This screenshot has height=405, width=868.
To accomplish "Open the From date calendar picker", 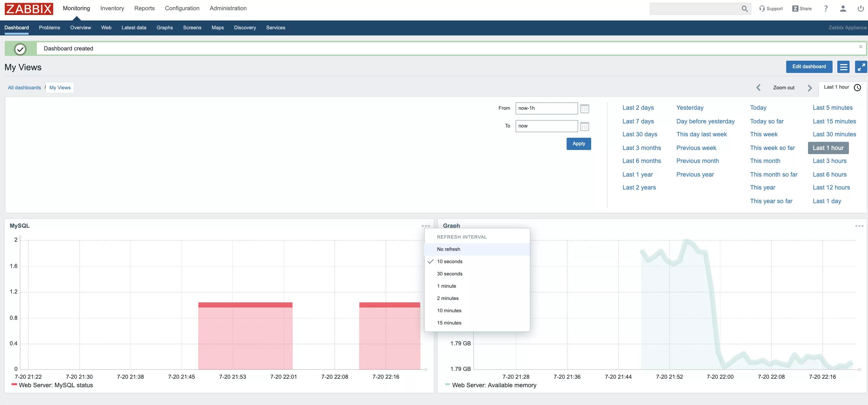I will pyautogui.click(x=584, y=109).
